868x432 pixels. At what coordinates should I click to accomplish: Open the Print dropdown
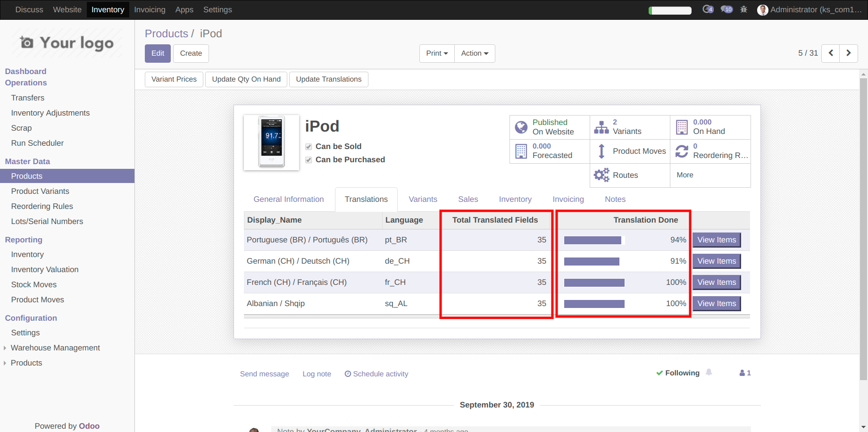pyautogui.click(x=437, y=53)
